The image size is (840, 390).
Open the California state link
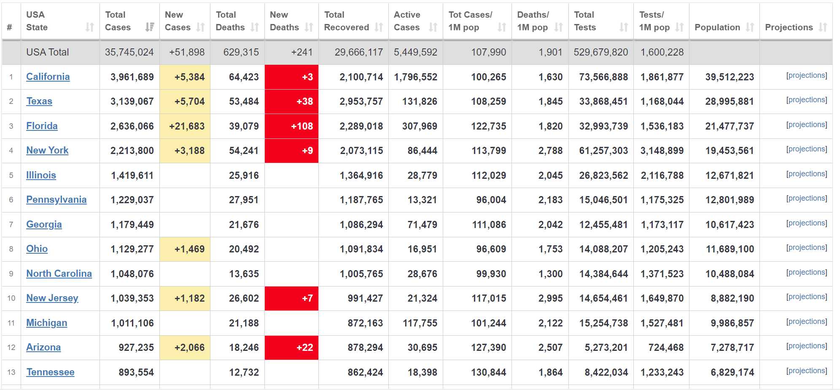(x=48, y=77)
